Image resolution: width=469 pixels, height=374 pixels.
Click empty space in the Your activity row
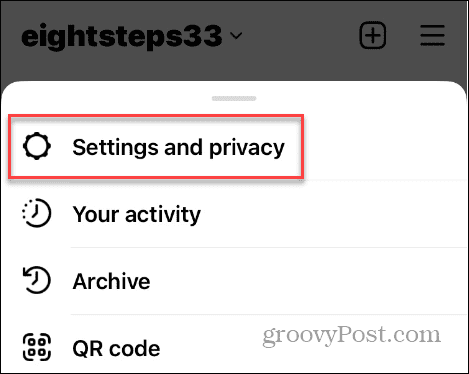click(333, 214)
